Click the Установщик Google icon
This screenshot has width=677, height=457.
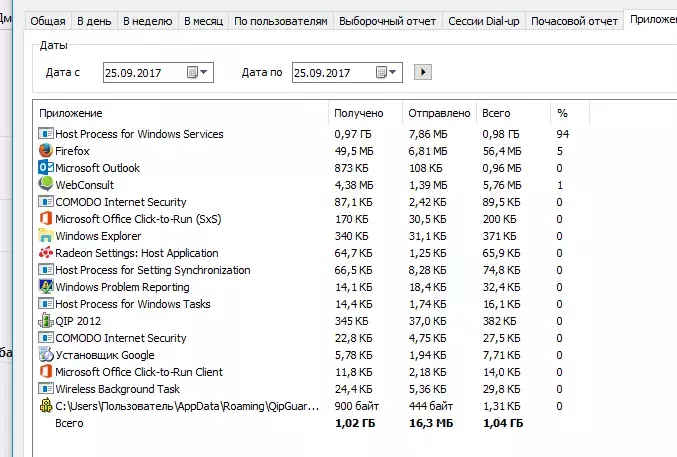pyautogui.click(x=46, y=355)
